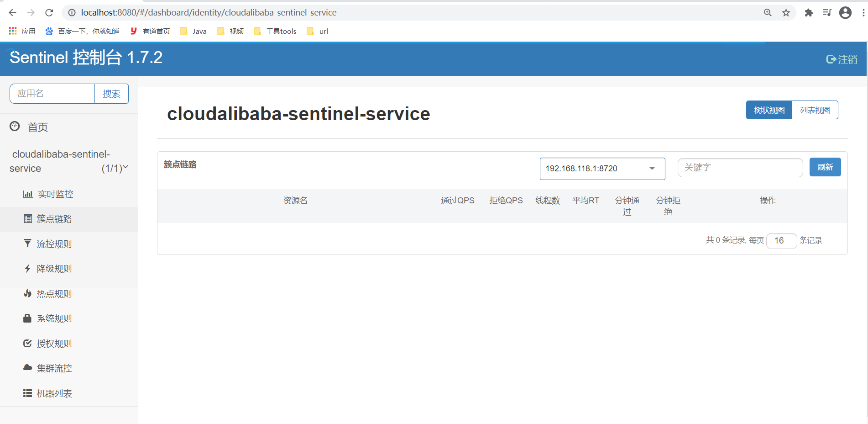
Task: Click the 搜索 button
Action: (x=111, y=94)
